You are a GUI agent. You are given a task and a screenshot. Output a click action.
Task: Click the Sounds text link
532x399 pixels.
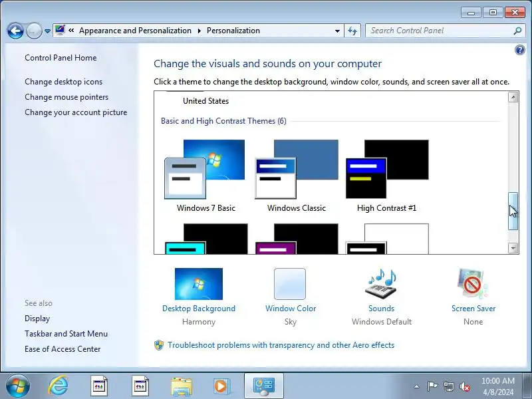[x=381, y=309]
